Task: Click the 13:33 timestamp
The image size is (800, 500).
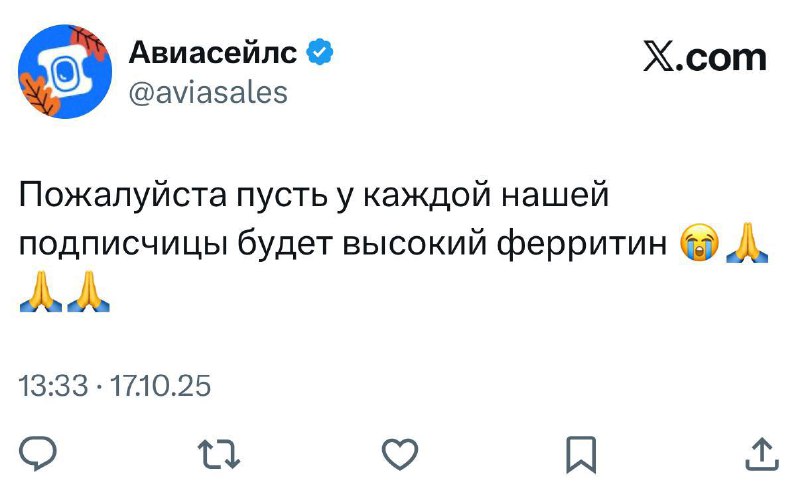Action: point(53,386)
